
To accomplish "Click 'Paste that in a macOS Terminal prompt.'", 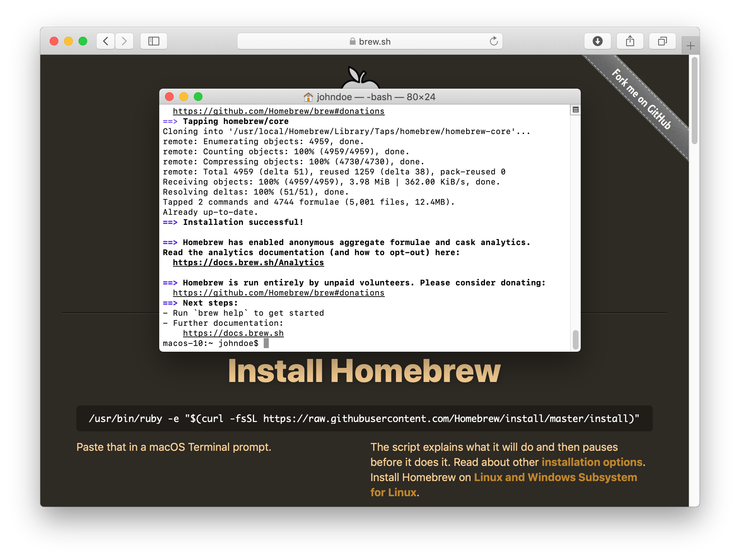I will (x=174, y=447).
